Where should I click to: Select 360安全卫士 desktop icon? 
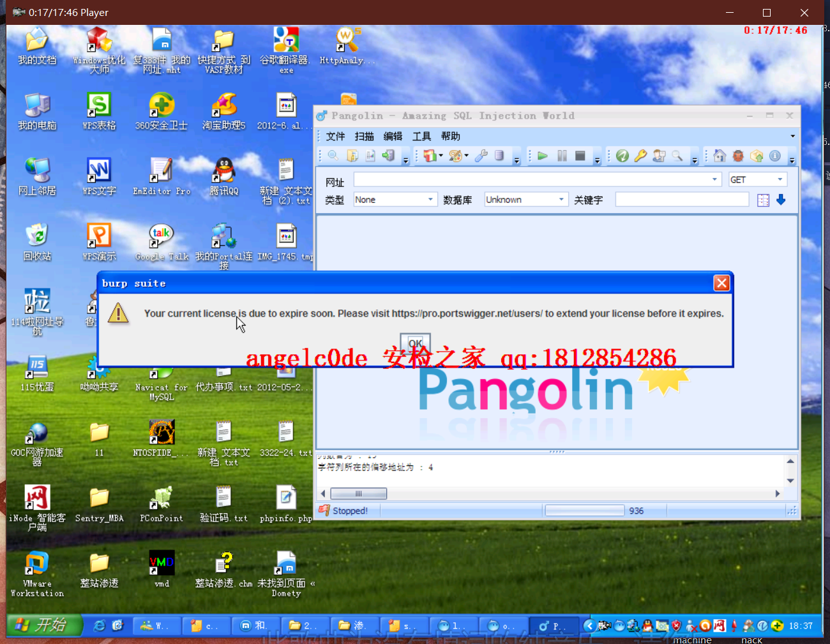click(162, 112)
